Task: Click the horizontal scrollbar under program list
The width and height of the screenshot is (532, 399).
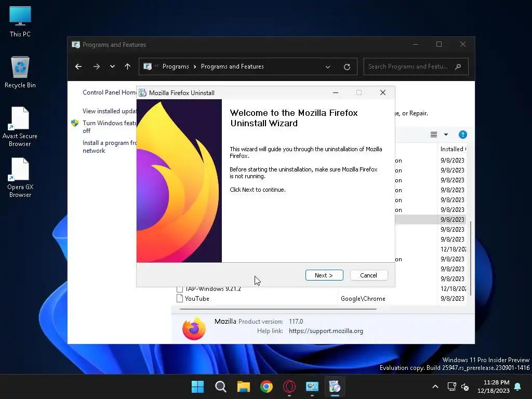Action: (x=278, y=309)
